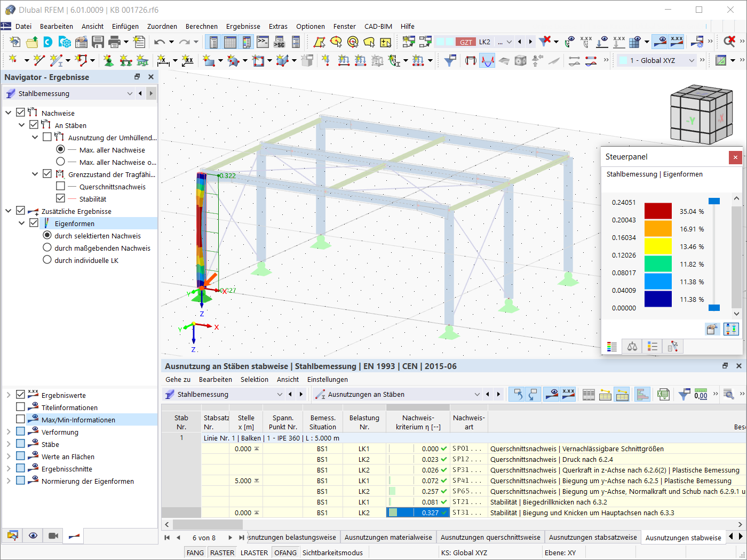Image resolution: width=747 pixels, height=560 pixels.
Task: Toggle the bar chart icon in table toolbar
Action: tap(642, 394)
